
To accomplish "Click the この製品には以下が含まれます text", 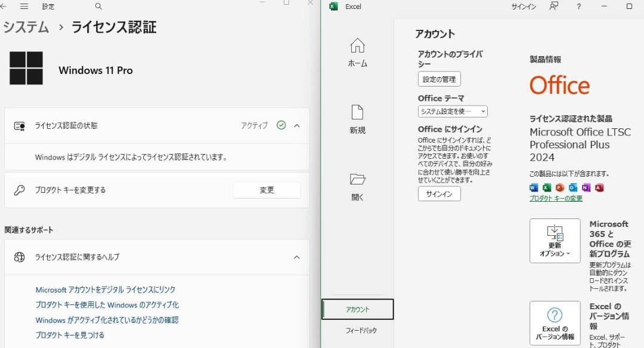I will point(569,174).
